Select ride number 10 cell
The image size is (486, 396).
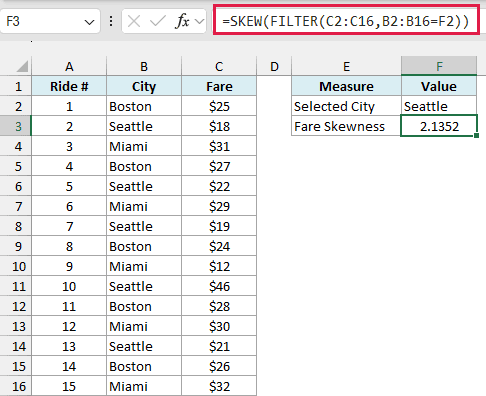69,286
